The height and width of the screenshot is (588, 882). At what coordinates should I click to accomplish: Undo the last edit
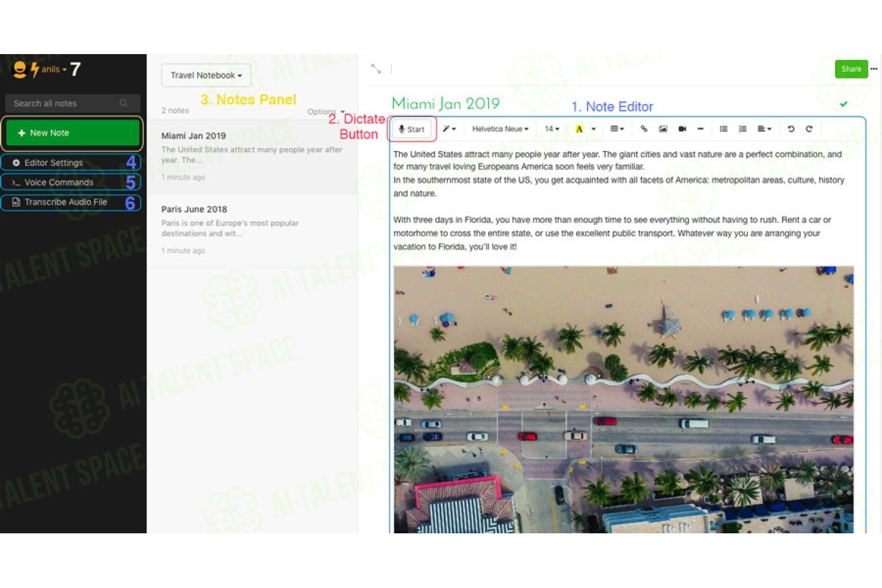click(791, 129)
